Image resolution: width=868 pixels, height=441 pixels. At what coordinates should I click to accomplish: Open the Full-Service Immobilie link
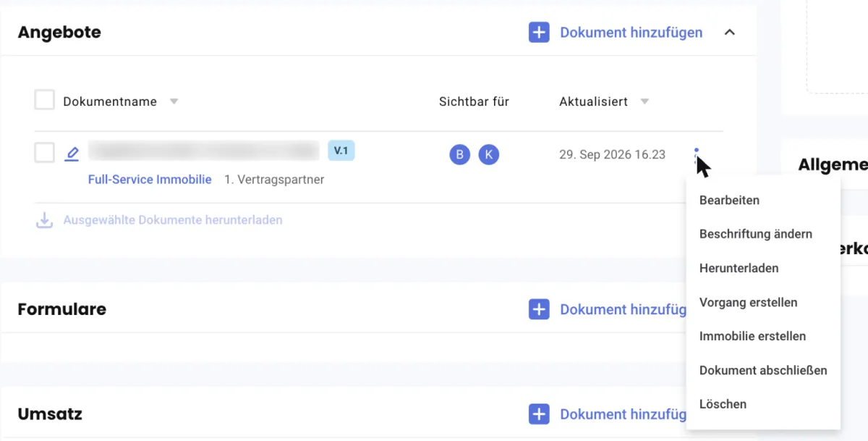click(x=150, y=180)
